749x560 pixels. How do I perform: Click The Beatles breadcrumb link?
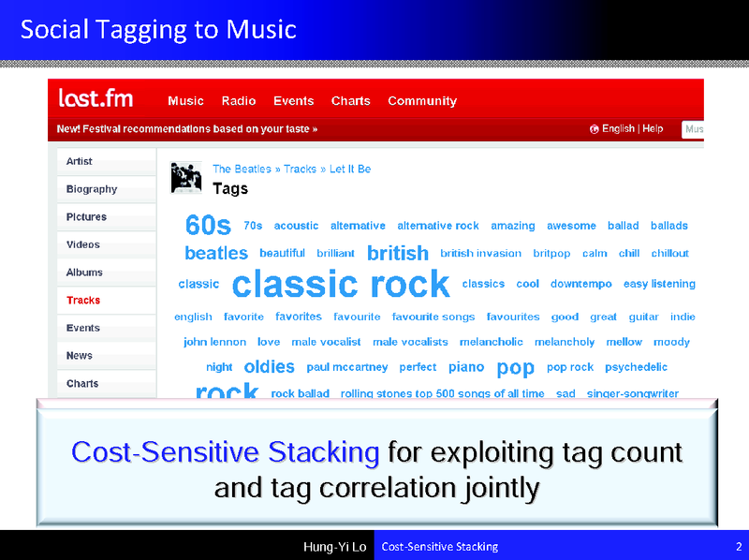(x=242, y=169)
